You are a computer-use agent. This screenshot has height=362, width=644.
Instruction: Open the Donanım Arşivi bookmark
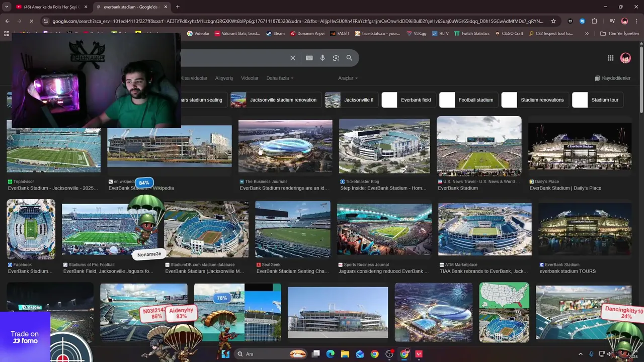307,34
